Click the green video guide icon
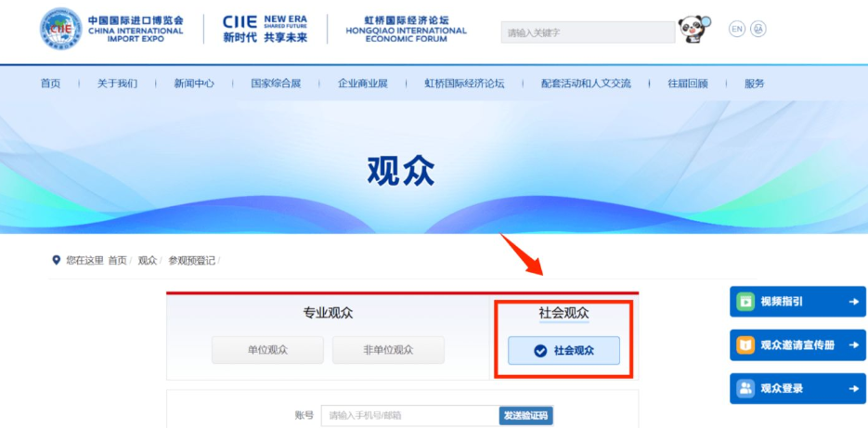This screenshot has height=428, width=868. pyautogui.click(x=745, y=302)
